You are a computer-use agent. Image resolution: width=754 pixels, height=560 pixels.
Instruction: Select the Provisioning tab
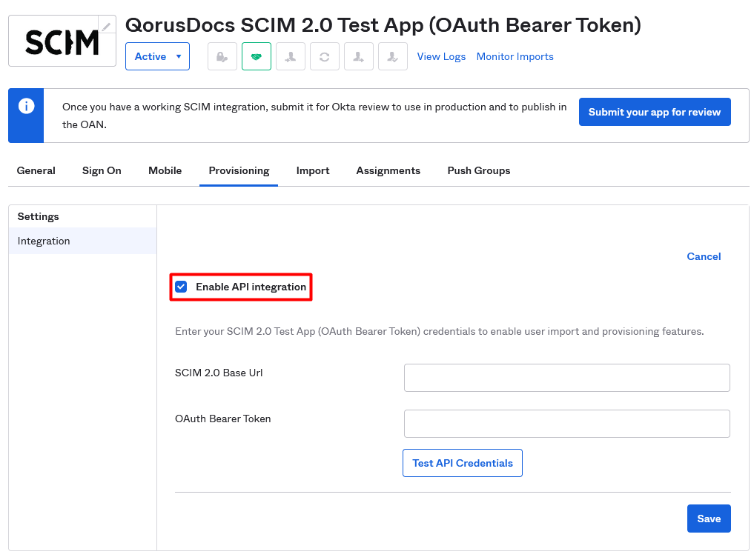click(239, 170)
